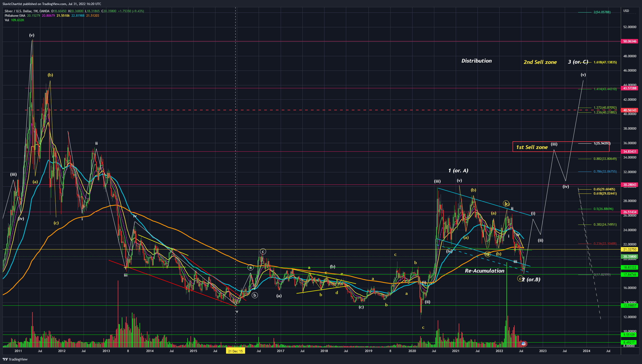The height and width of the screenshot is (364, 642).
Task: Click the red '34.83431' price tag
Action: pos(630,152)
